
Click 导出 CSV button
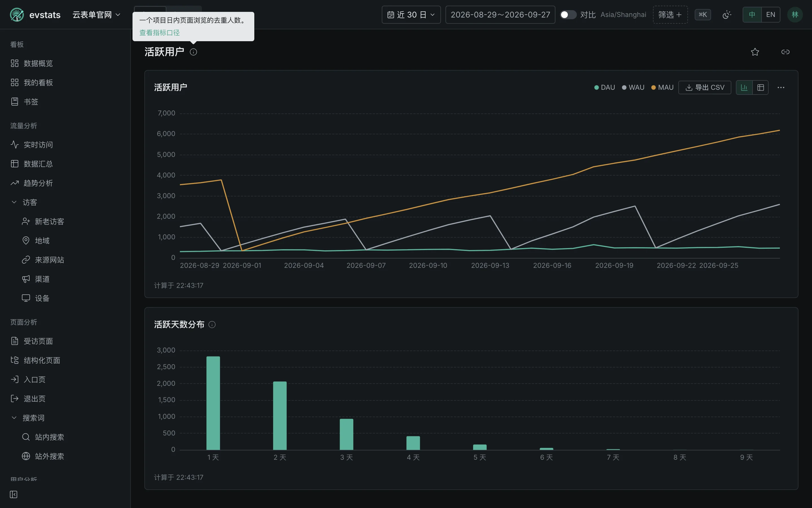tap(705, 88)
